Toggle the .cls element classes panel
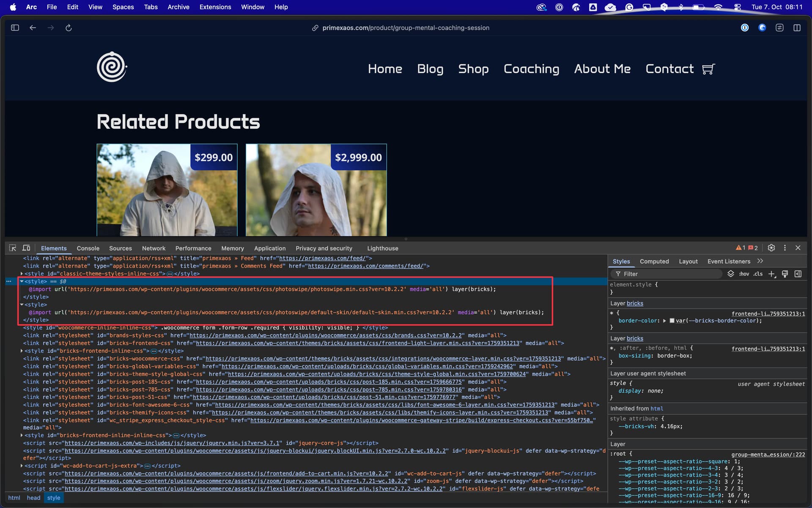This screenshot has width=812, height=508. click(x=758, y=274)
